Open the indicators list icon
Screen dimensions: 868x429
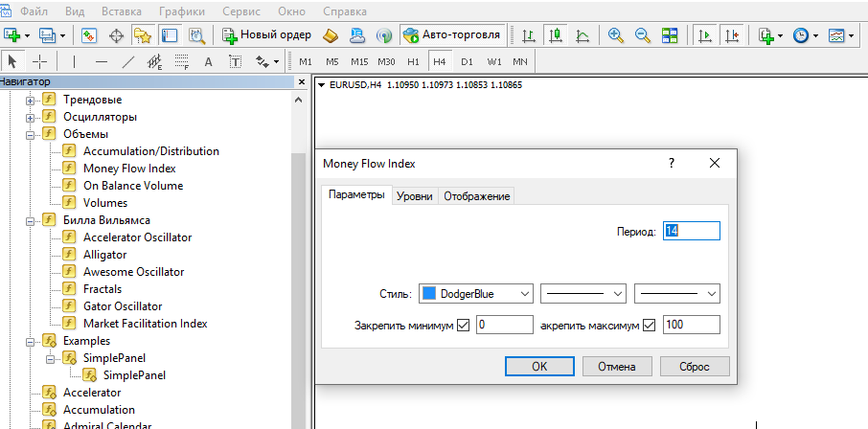766,35
